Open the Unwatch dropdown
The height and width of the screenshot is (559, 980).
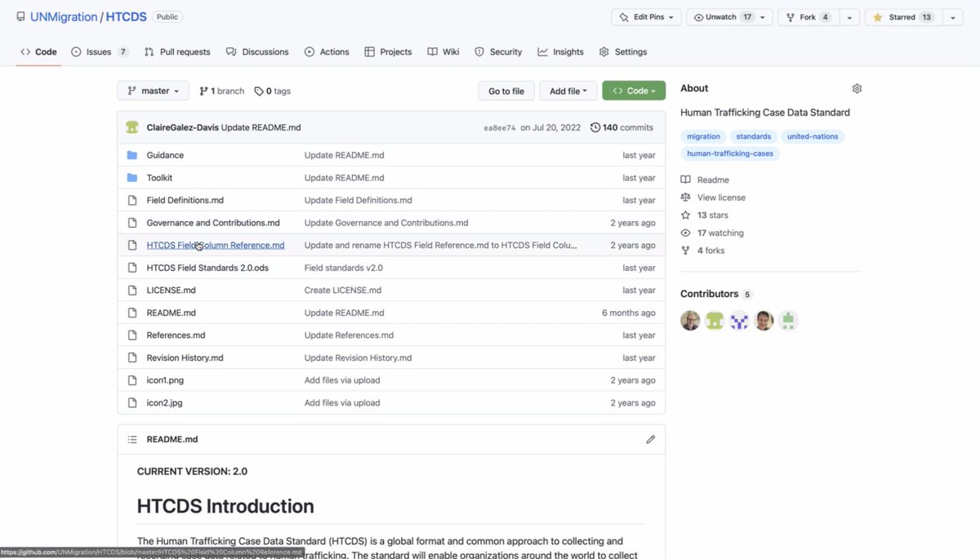729,17
